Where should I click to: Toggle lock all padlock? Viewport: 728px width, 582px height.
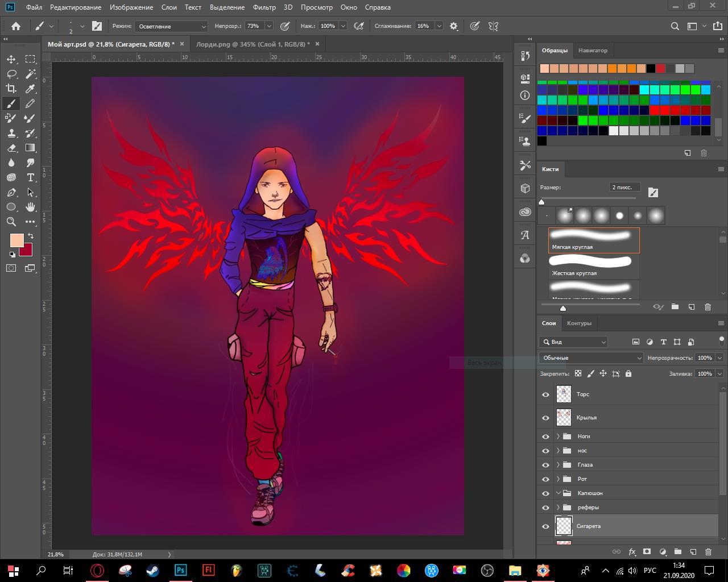coord(628,373)
